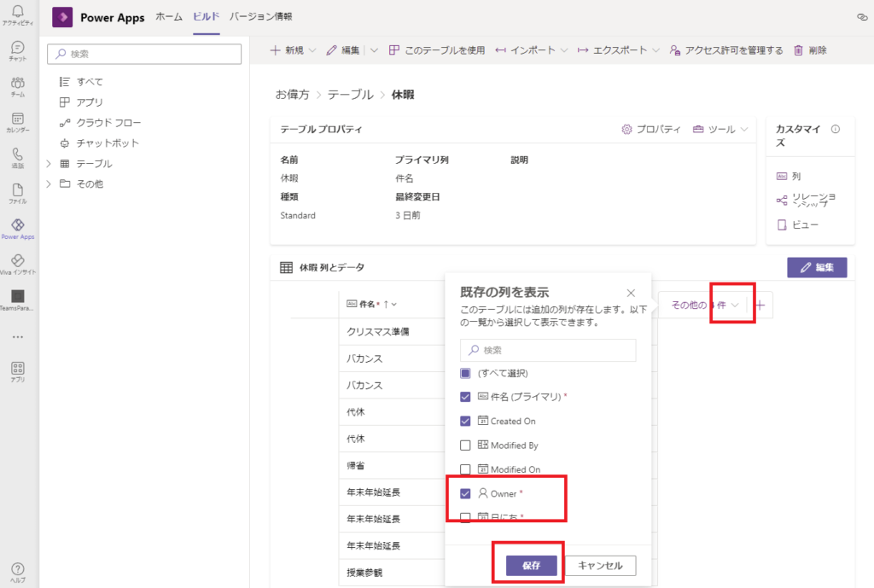Open ビュー in the customize panel
Screen dimensions: 874x588
[x=798, y=224]
